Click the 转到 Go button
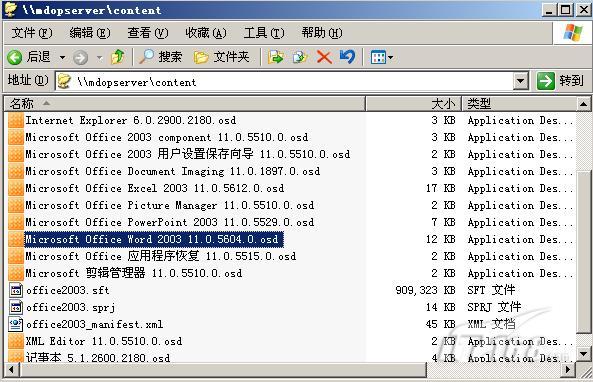The height and width of the screenshot is (382, 593). coord(561,81)
